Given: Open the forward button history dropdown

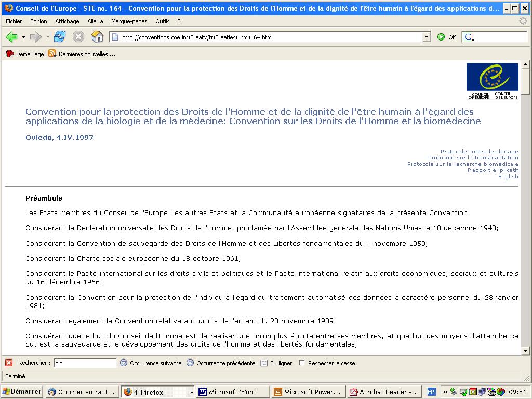Looking at the screenshot, I should pyautogui.click(x=48, y=37).
